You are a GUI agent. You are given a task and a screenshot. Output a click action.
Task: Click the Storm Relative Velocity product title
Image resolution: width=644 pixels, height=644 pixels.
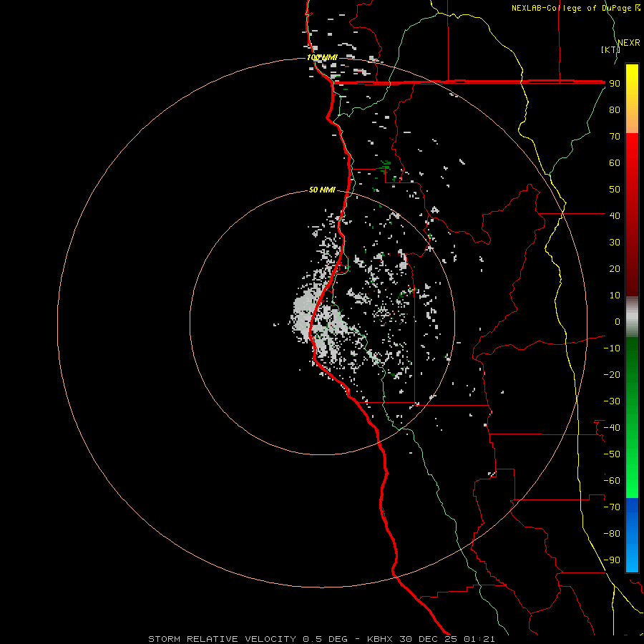pos(222,639)
